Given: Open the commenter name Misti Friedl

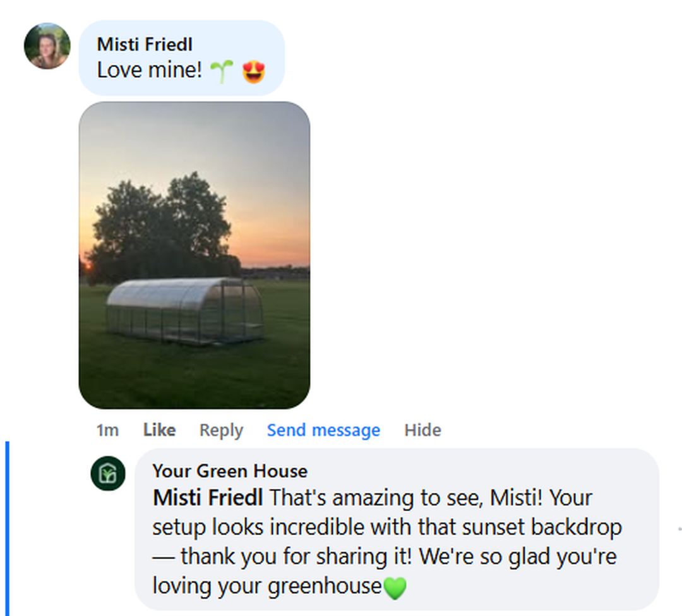Looking at the screenshot, I should (x=145, y=44).
